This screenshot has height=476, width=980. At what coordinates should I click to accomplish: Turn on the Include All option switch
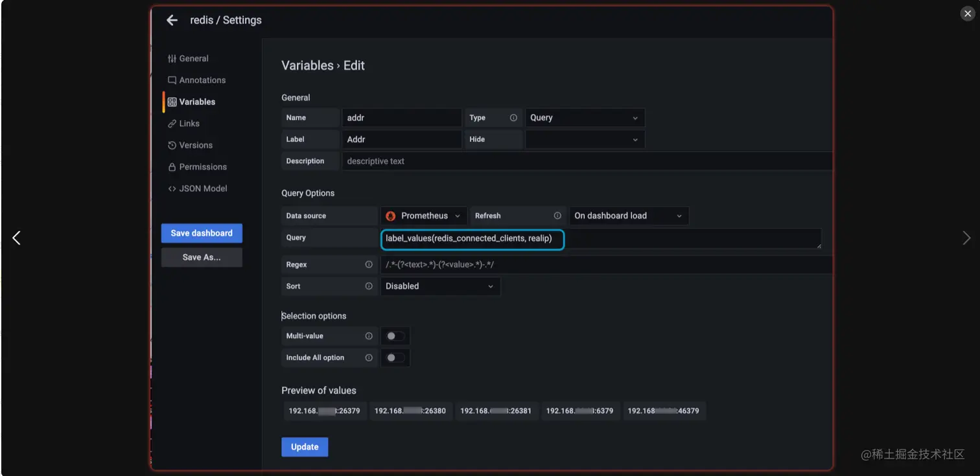click(x=395, y=357)
